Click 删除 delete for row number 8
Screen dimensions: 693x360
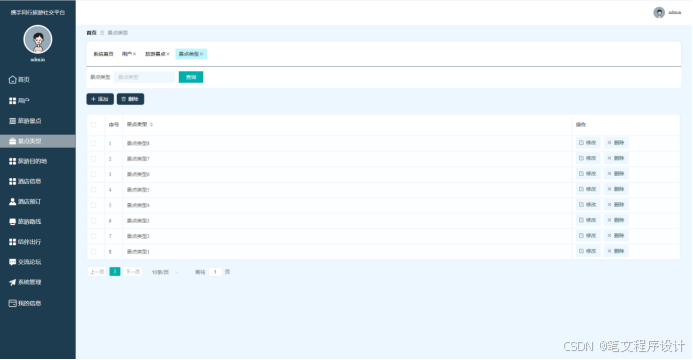616,251
